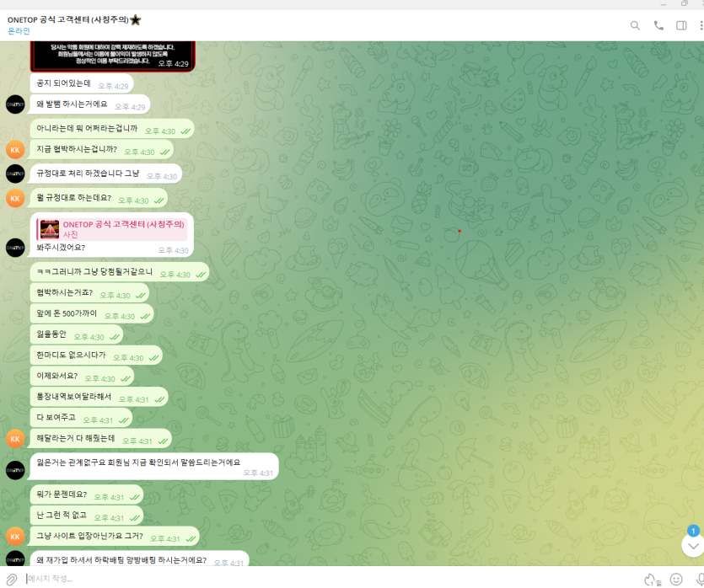Click the ONETOP avatar beside 잃은거는 관계없구요 message

(15, 471)
